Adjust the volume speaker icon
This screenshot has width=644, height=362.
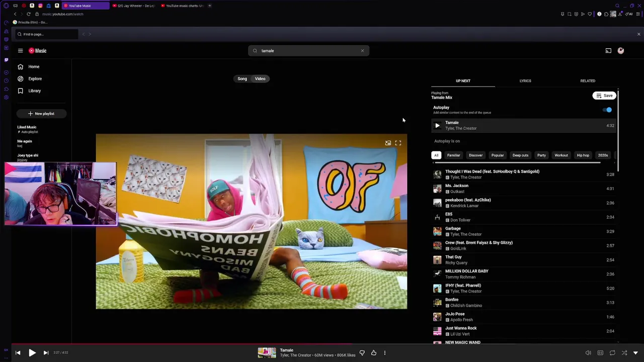[588, 353]
